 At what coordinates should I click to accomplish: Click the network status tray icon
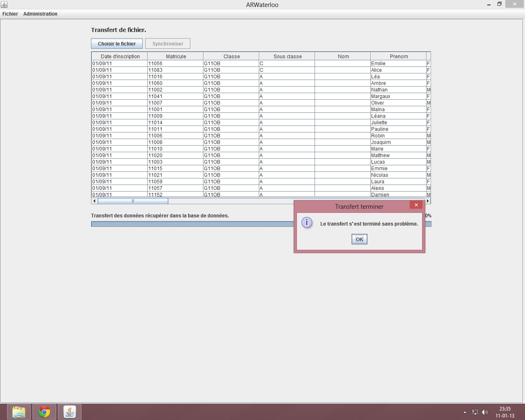(x=475, y=412)
